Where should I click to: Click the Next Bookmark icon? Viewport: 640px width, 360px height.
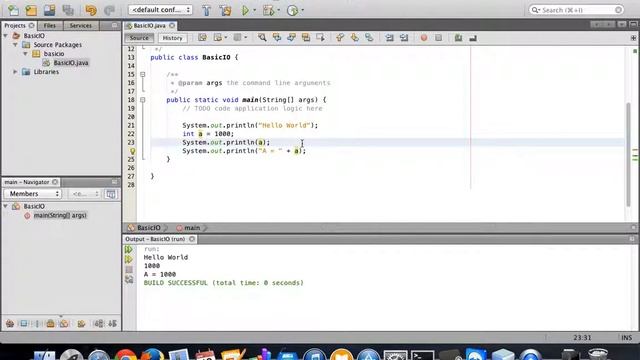pos(354,38)
